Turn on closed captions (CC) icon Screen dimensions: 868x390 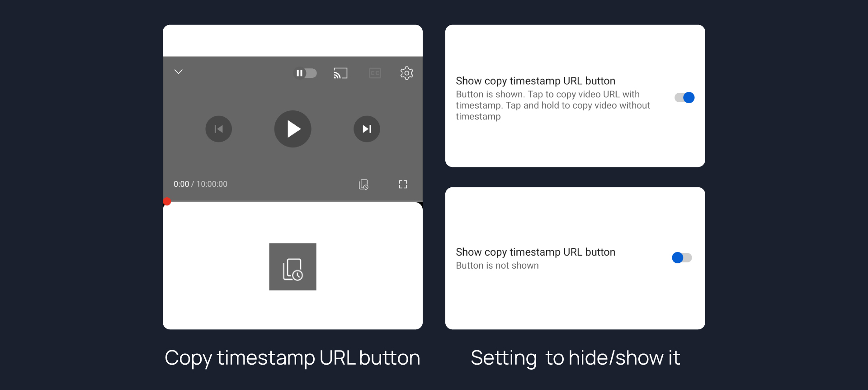pyautogui.click(x=375, y=73)
